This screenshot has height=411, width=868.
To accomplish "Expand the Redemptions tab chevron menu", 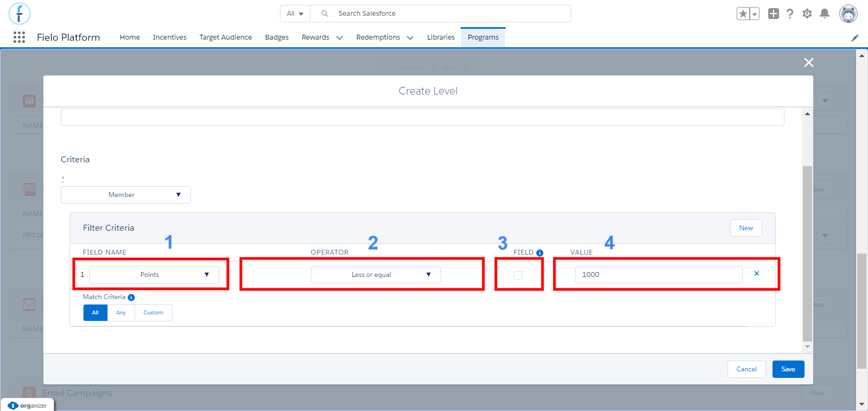I will [x=410, y=38].
